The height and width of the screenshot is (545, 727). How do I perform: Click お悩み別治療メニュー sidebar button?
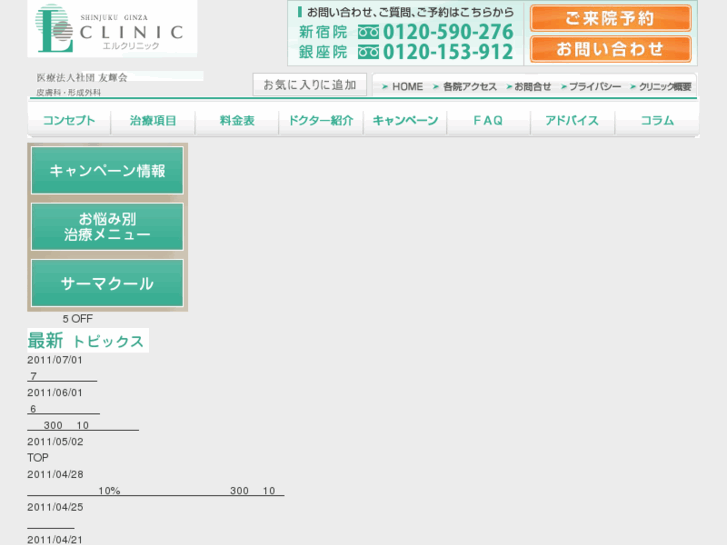pos(107,227)
